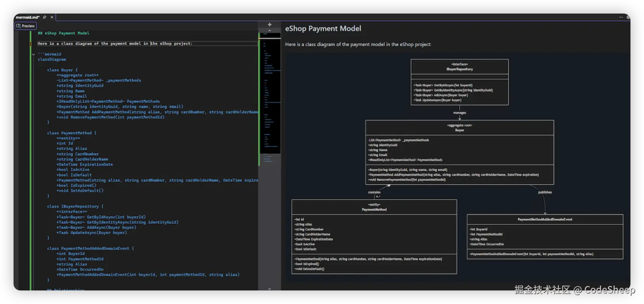Pin the mermaid.md tab
Screen dimensions: 644x304
click(45, 17)
